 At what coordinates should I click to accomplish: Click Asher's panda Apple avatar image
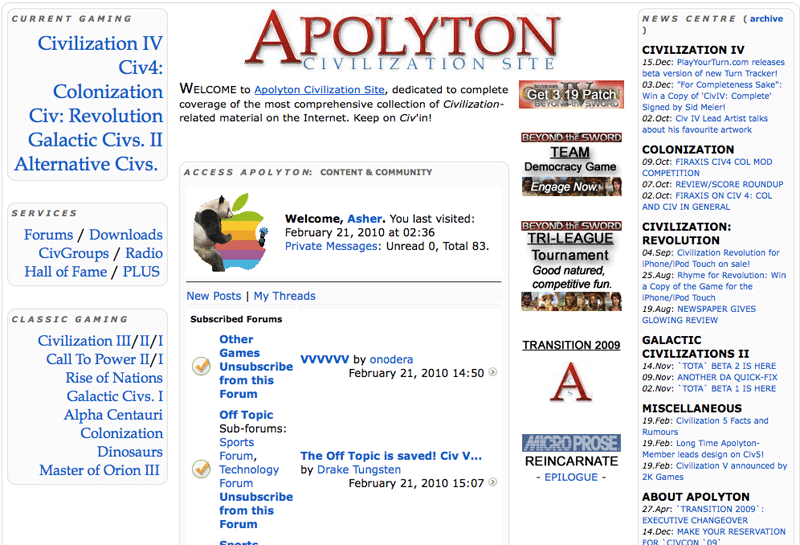tap(232, 232)
